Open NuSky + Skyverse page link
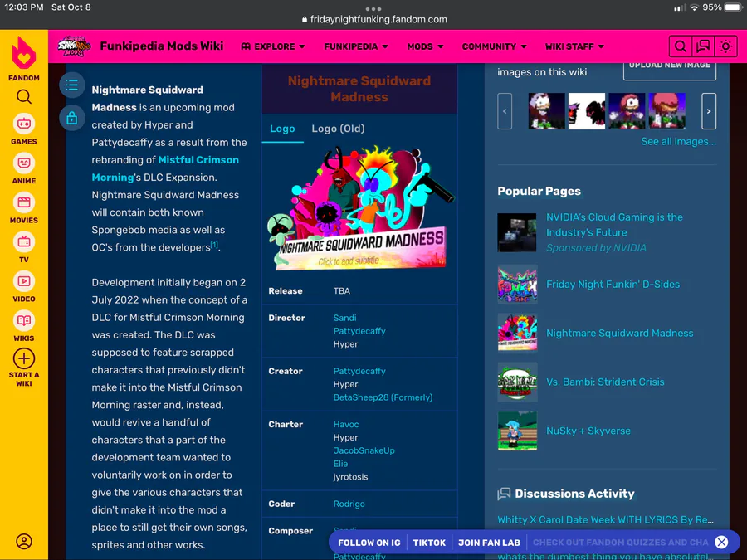Viewport: 747px width, 560px height. 588,431
